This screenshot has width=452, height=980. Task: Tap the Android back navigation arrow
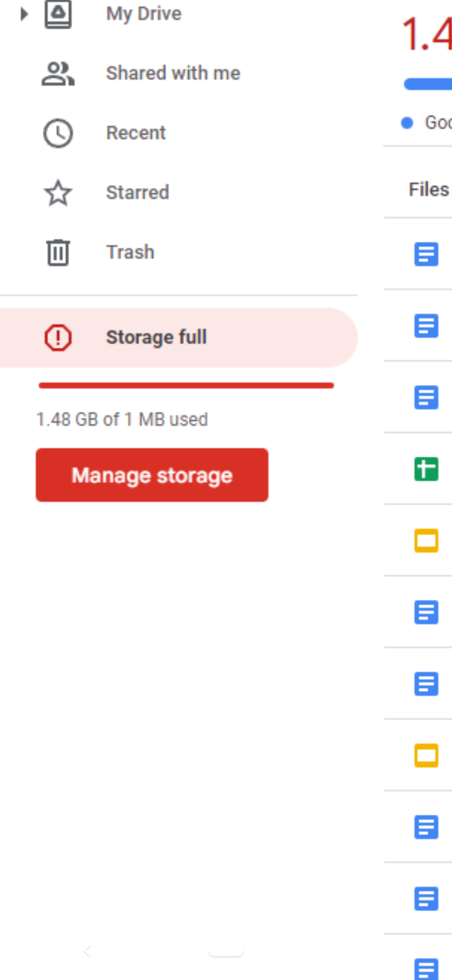(87, 952)
